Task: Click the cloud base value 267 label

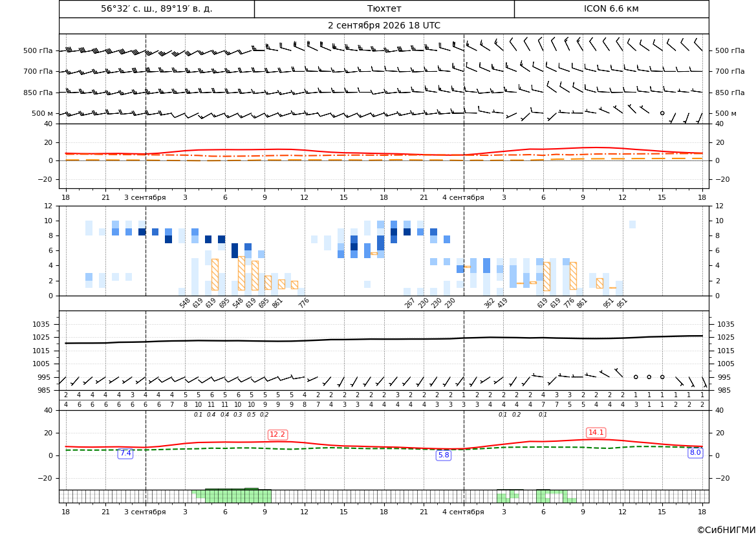Action: [x=409, y=303]
